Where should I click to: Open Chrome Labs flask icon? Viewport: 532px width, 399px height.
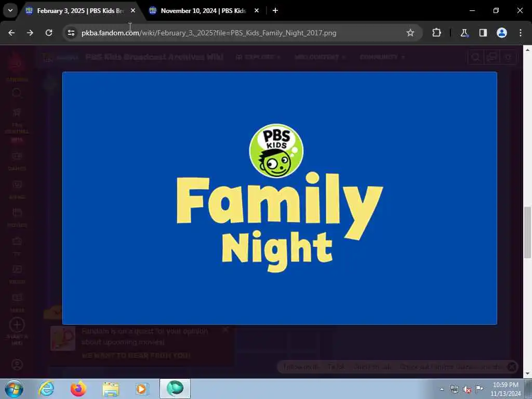point(464,33)
